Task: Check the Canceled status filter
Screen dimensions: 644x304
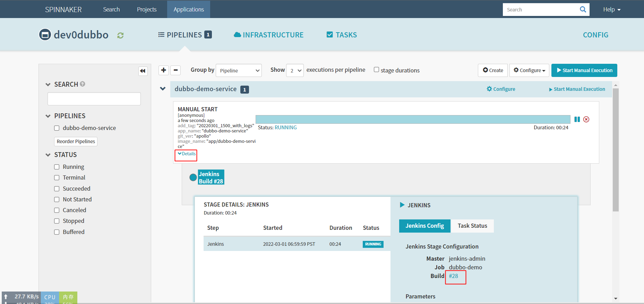Action: pyautogui.click(x=57, y=210)
